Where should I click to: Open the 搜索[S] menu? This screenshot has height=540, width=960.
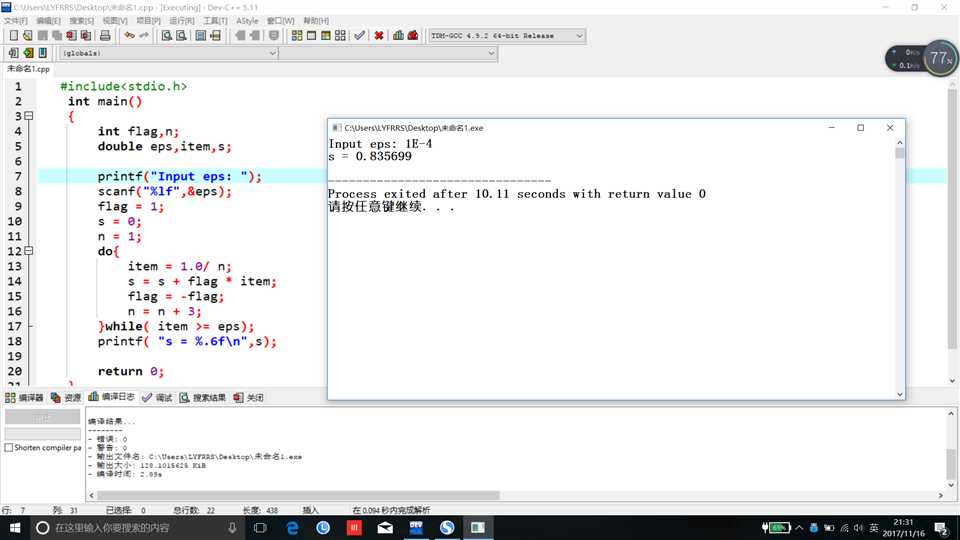[x=81, y=21]
